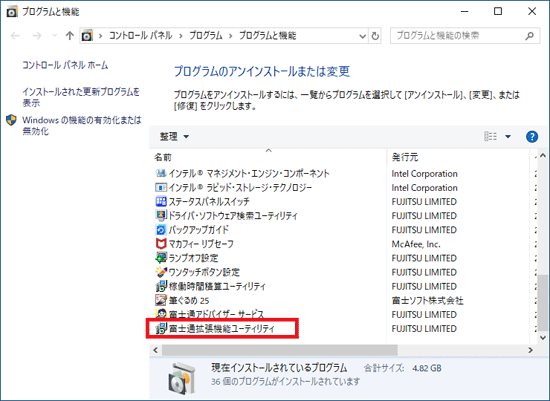Viewport: 550px width, 401px height.
Task: Click the 4.82 GB total size value
Action: tap(427, 368)
